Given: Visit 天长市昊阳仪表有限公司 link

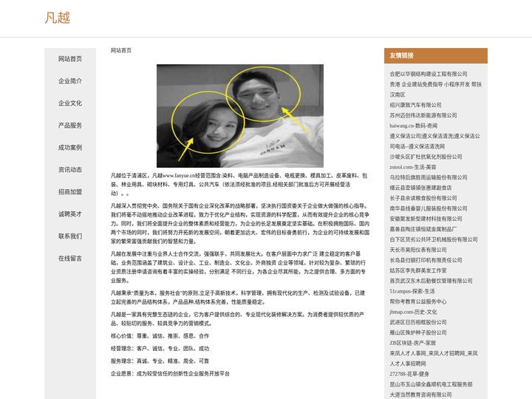Looking at the screenshot, I should tap(418, 250).
